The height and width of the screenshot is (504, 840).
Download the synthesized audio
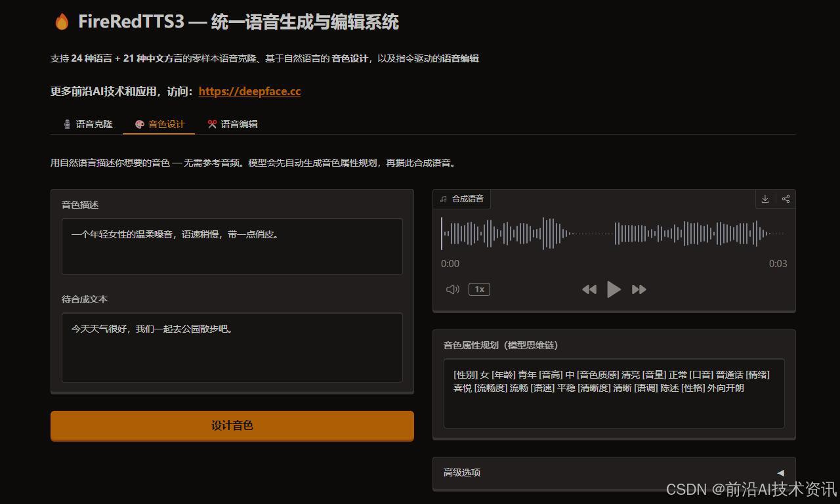(765, 199)
